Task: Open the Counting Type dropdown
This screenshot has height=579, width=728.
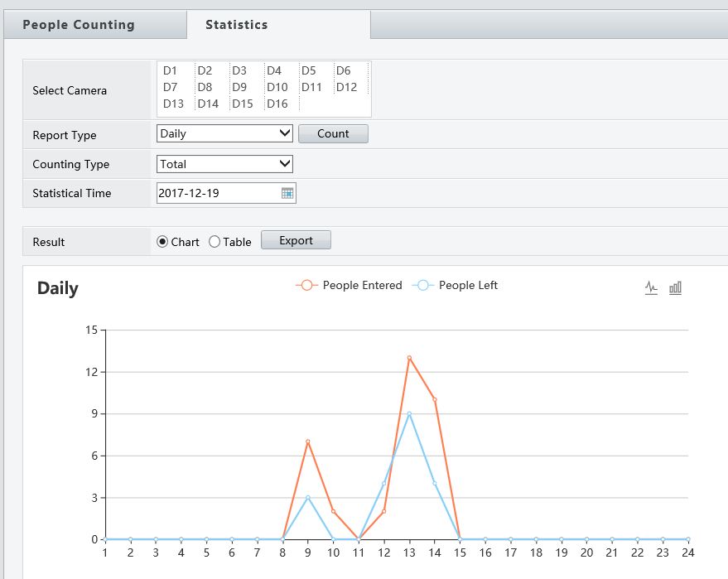Action: pyautogui.click(x=224, y=164)
